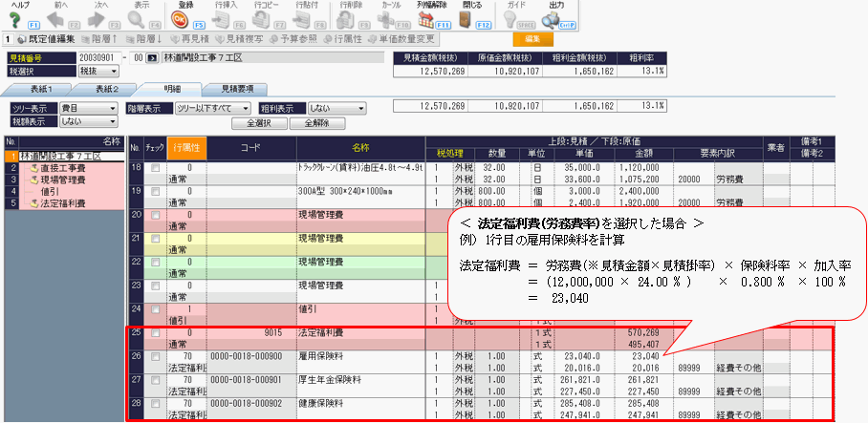This screenshot has width=868, height=423.
Task: Click 単価数量変更 toolbar item
Action: [402, 39]
